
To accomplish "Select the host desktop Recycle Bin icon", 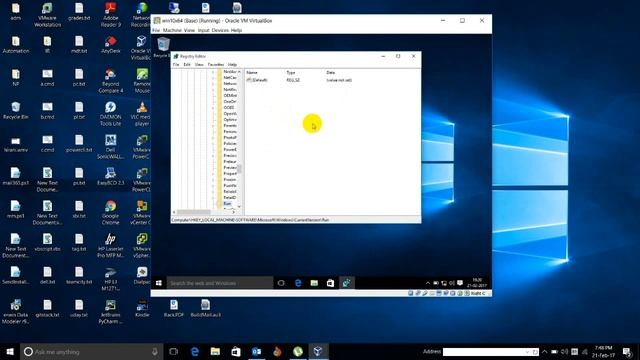I will tap(16, 110).
